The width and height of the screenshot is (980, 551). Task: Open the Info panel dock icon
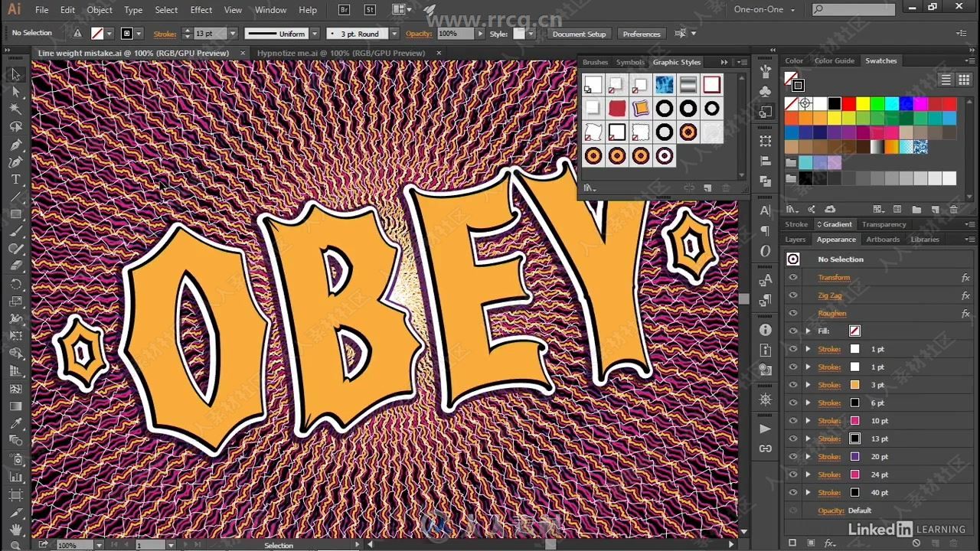tap(766, 330)
